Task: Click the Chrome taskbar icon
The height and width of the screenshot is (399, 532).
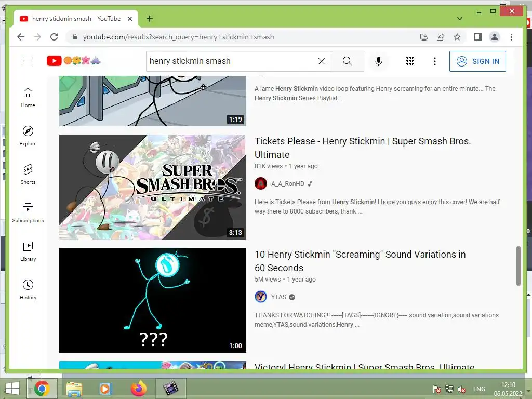Action: click(x=42, y=389)
